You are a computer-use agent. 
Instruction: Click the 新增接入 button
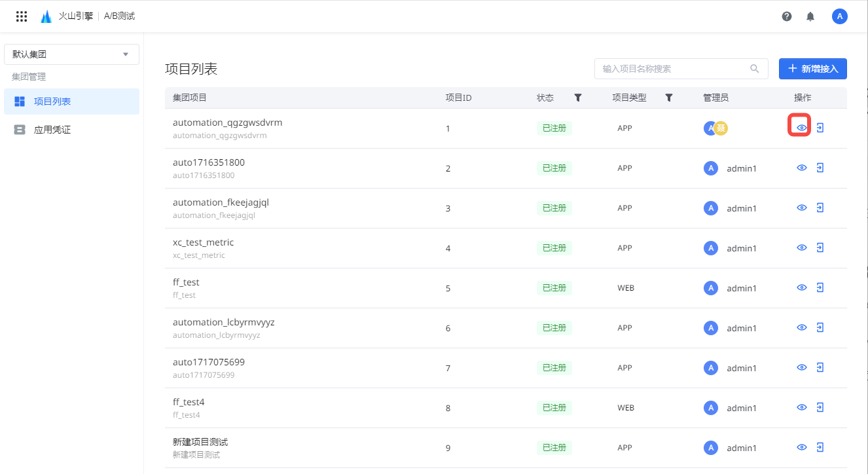[813, 69]
